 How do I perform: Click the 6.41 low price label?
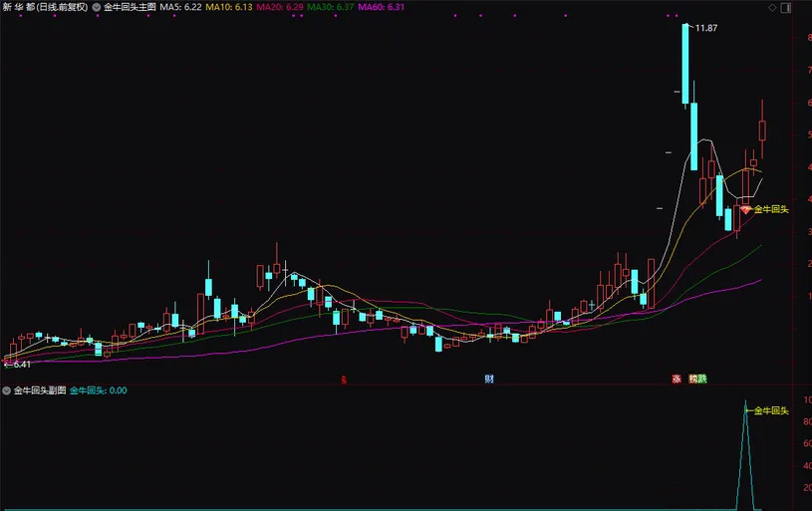click(x=20, y=365)
